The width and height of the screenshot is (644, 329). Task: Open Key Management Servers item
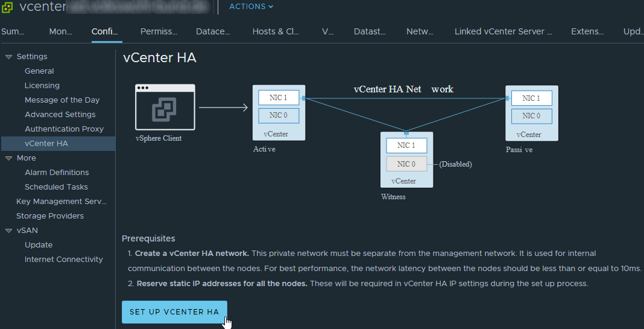coord(61,202)
